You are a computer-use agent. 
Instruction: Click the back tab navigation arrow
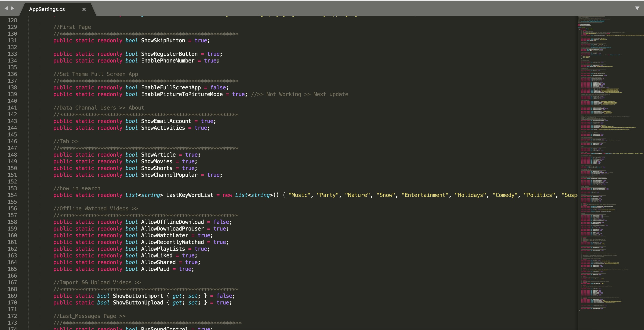[x=6, y=8]
